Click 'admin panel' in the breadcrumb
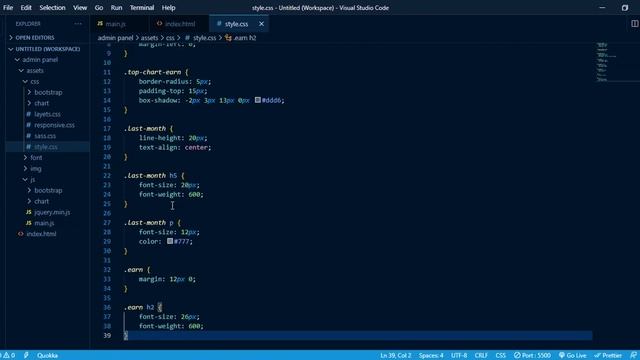Image resolution: width=640 pixels, height=360 pixels. (x=115, y=38)
